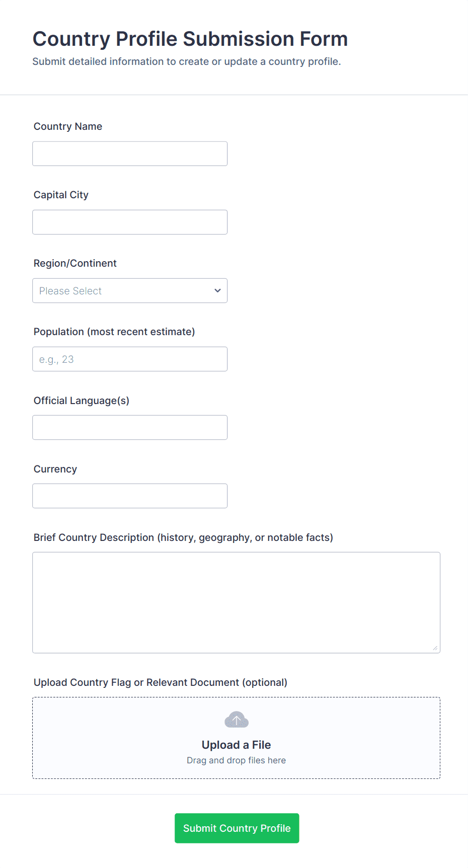
Task: Click the Population placeholder showing e.g., 23
Action: (x=56, y=359)
